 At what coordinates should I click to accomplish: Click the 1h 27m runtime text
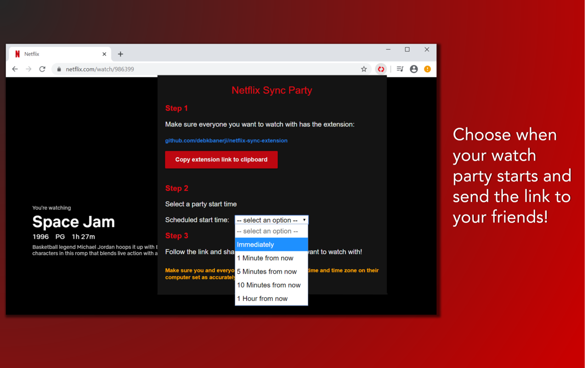coord(84,236)
